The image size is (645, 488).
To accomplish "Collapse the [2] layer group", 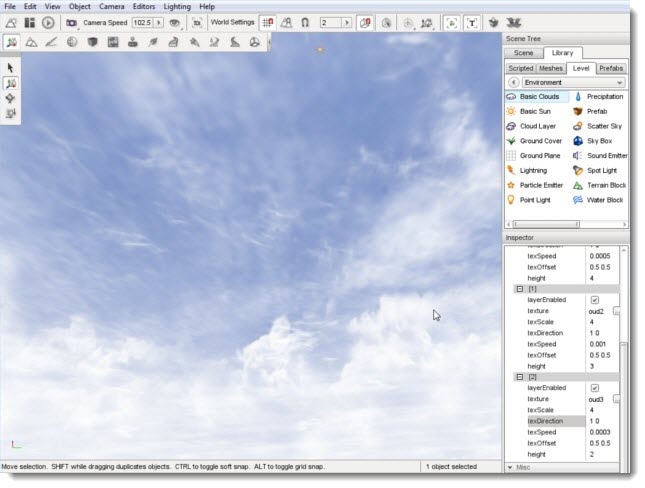I will (520, 377).
